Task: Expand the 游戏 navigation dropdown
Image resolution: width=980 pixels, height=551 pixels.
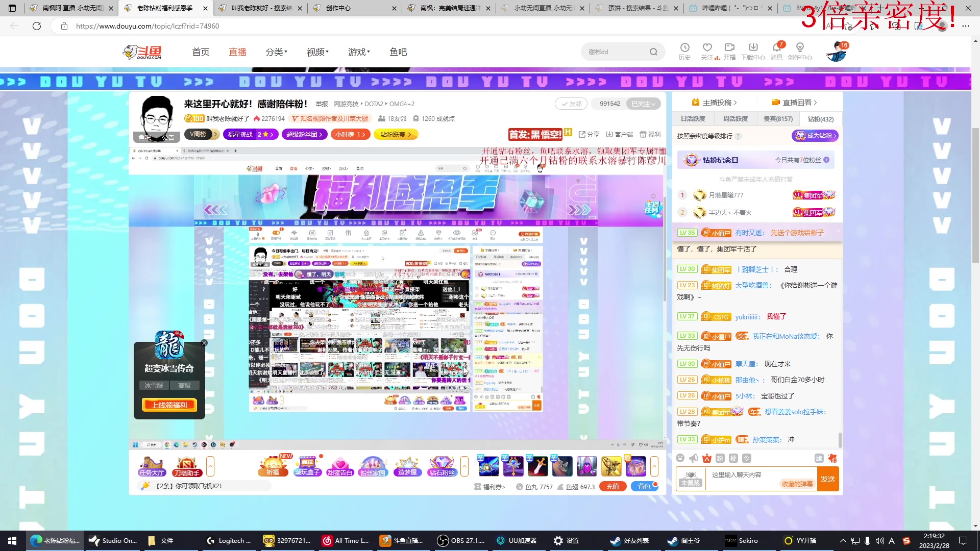Action: pos(359,52)
